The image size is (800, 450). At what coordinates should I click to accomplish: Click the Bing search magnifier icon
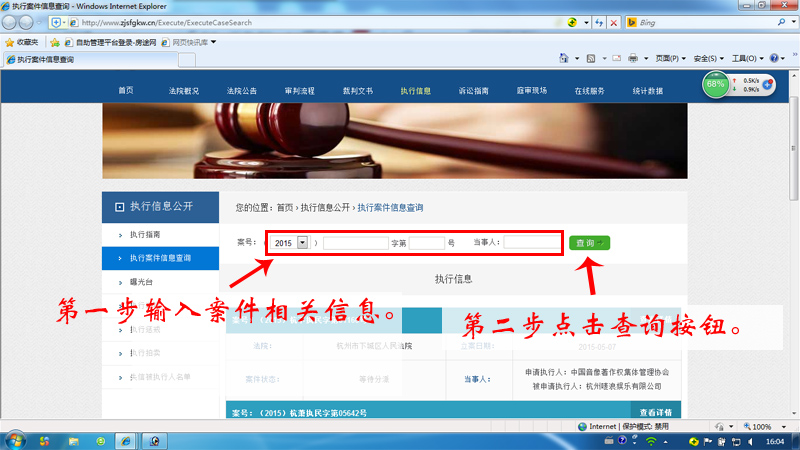click(781, 22)
